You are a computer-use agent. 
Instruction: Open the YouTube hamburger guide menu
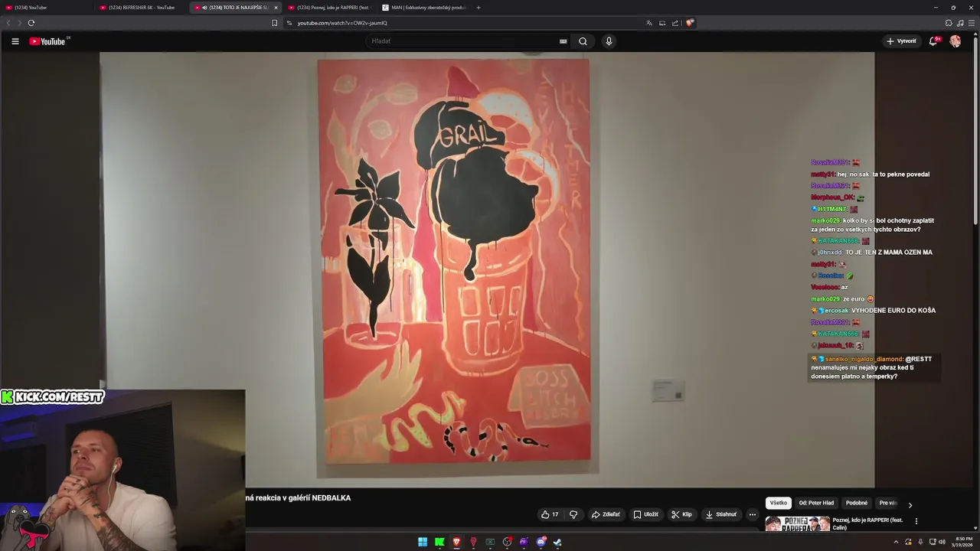coord(15,41)
